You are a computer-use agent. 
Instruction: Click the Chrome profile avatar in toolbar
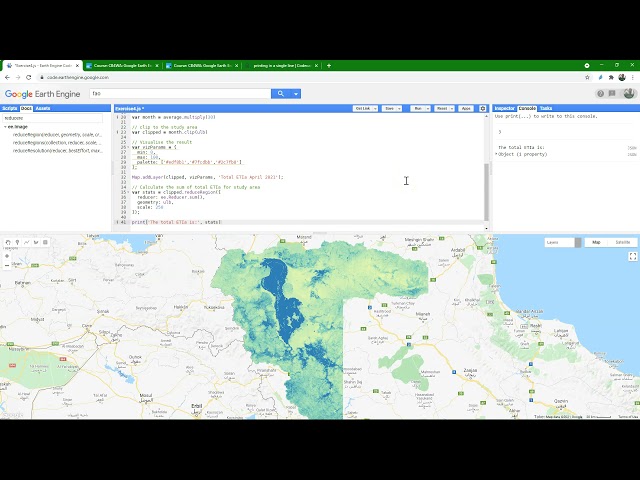pos(622,77)
